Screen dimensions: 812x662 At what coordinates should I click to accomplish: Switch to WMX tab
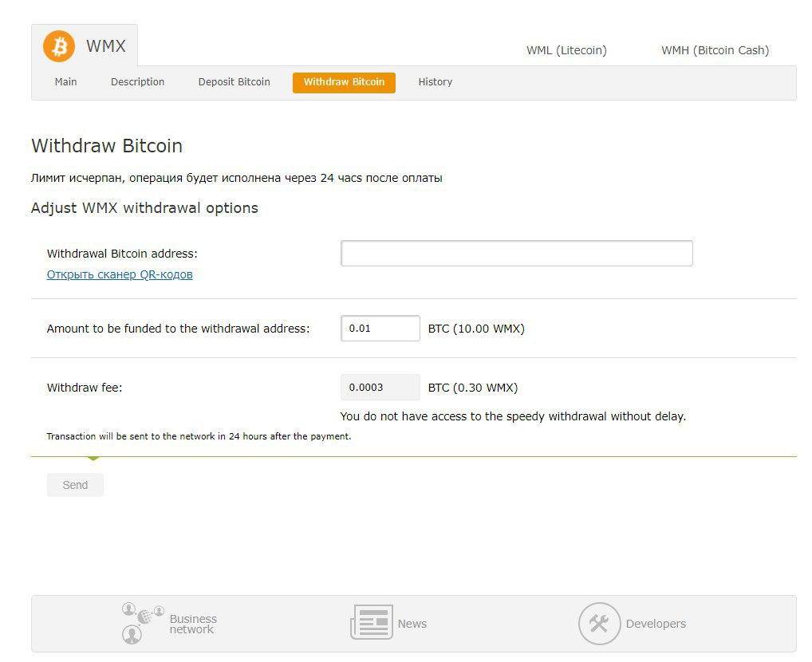[x=85, y=45]
